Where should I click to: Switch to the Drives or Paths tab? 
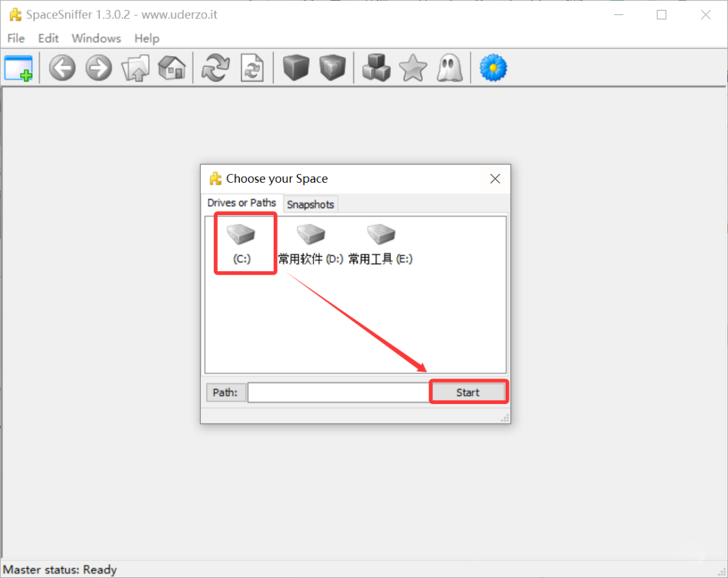click(x=241, y=203)
